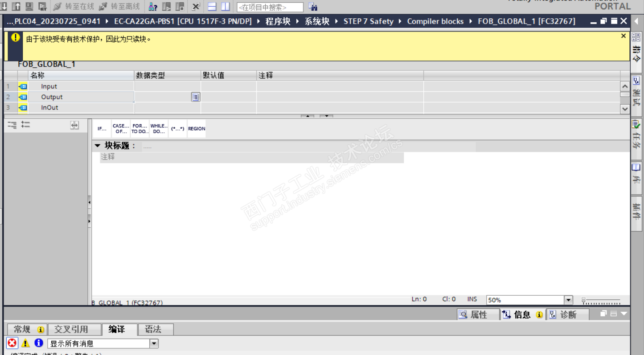Image resolution: width=644 pixels, height=355 pixels.
Task: Toggle the blue info message filter
Action: (x=39, y=343)
